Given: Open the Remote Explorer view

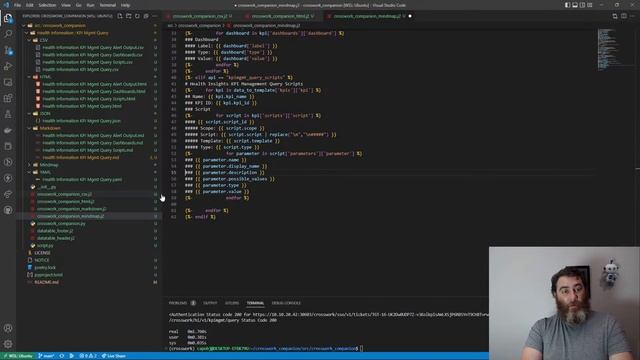Looking at the screenshot, I should 8,82.
